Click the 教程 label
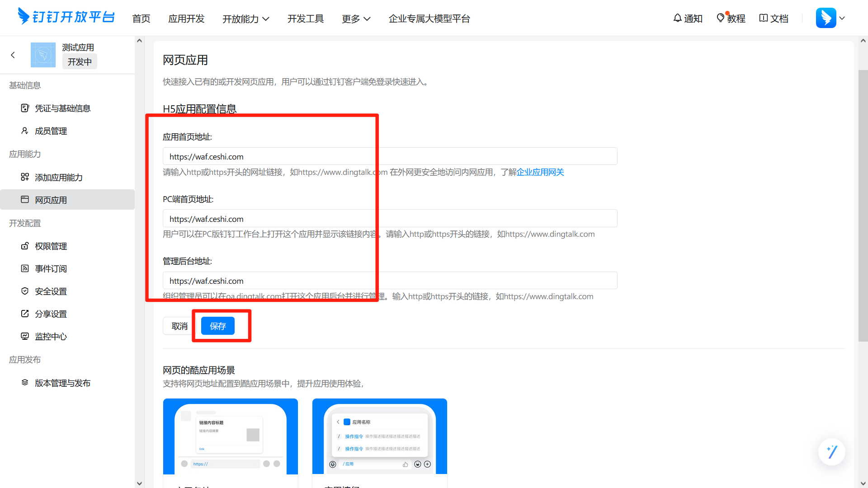The image size is (868, 488). point(736,19)
